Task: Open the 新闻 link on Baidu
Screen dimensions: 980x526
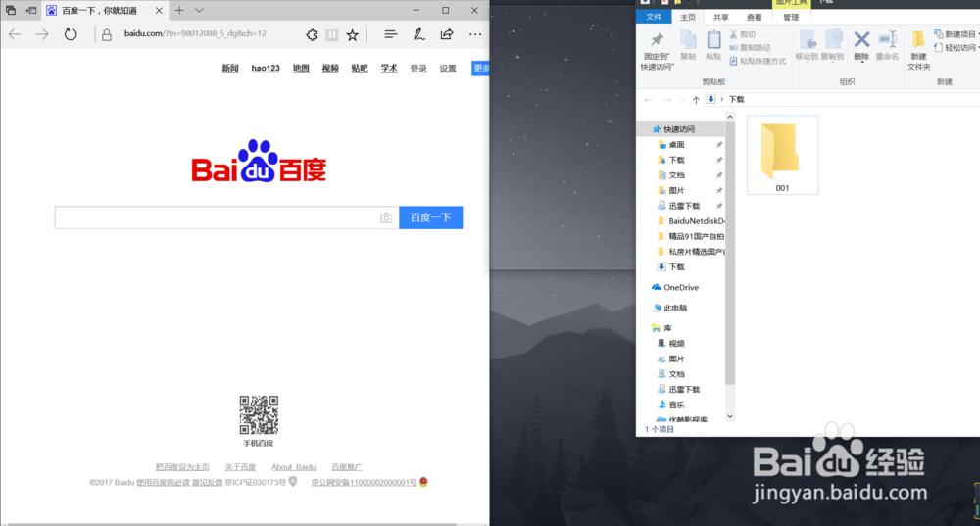Action: (x=230, y=69)
